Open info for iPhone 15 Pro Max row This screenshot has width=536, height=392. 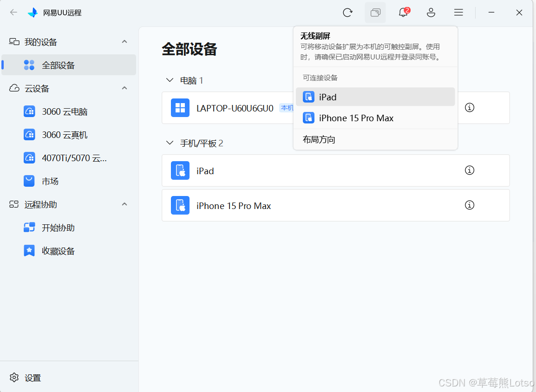pyautogui.click(x=470, y=205)
